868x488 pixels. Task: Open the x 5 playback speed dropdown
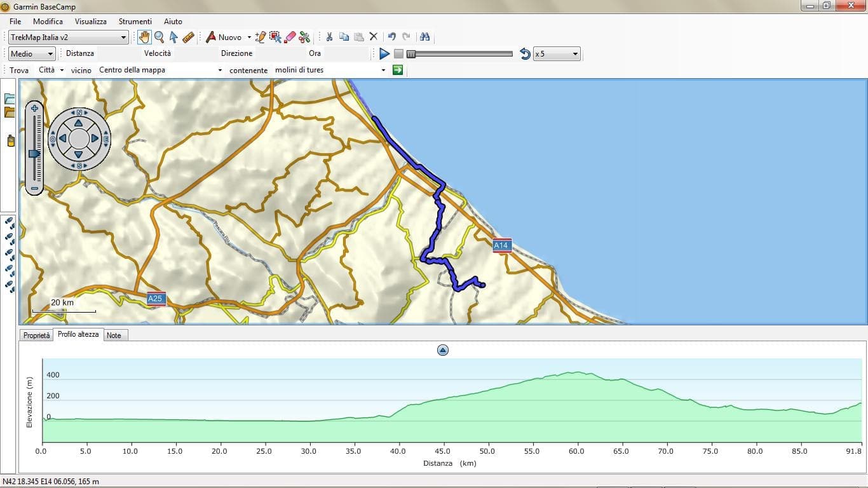point(557,54)
